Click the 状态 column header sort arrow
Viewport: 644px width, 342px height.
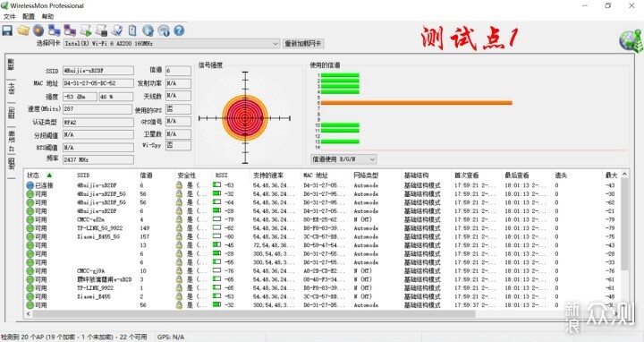49,175
